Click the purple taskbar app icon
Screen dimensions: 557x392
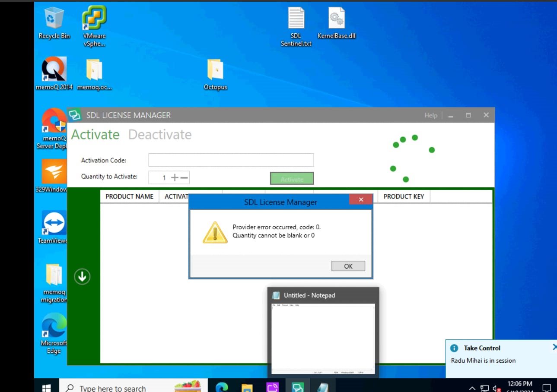(273, 388)
